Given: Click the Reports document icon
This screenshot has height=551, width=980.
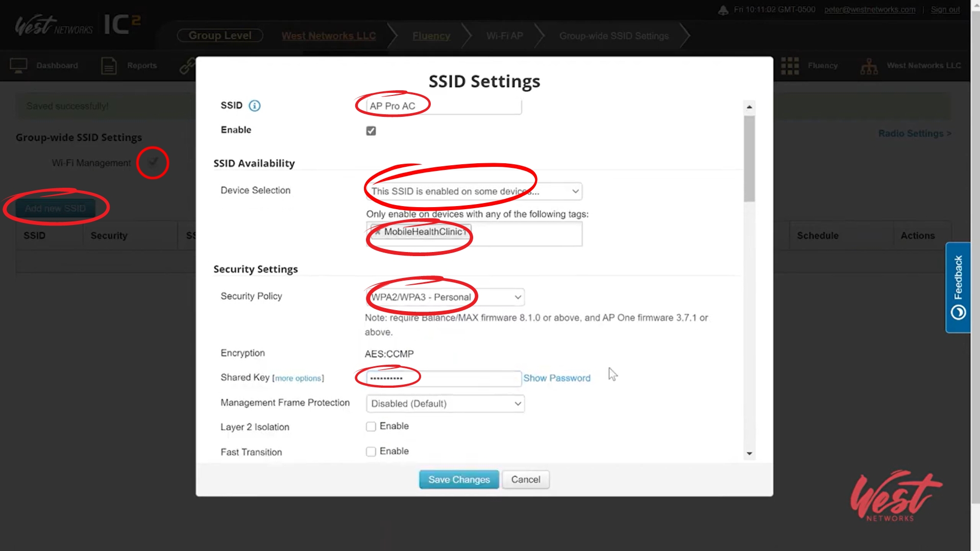Looking at the screenshot, I should click(x=109, y=66).
